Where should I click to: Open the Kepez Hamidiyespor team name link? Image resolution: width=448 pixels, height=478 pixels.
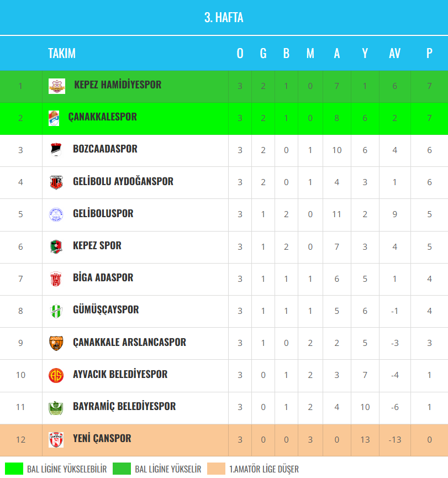(118, 85)
